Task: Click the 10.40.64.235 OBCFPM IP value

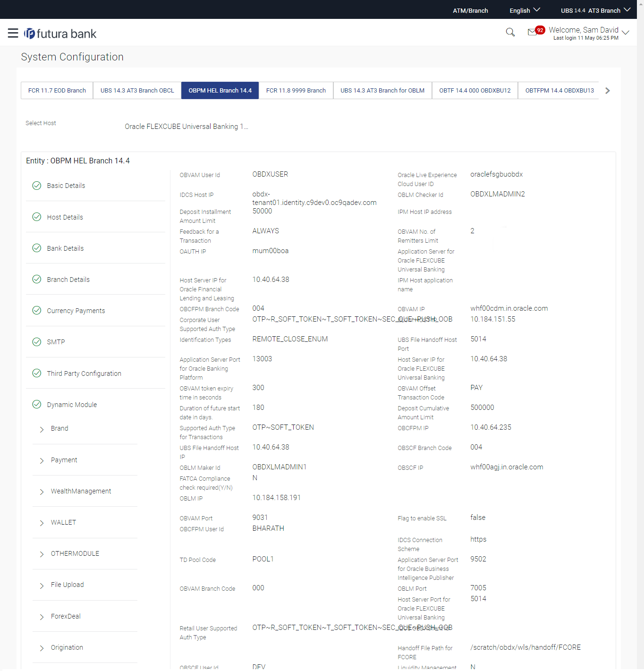Action: tap(491, 427)
